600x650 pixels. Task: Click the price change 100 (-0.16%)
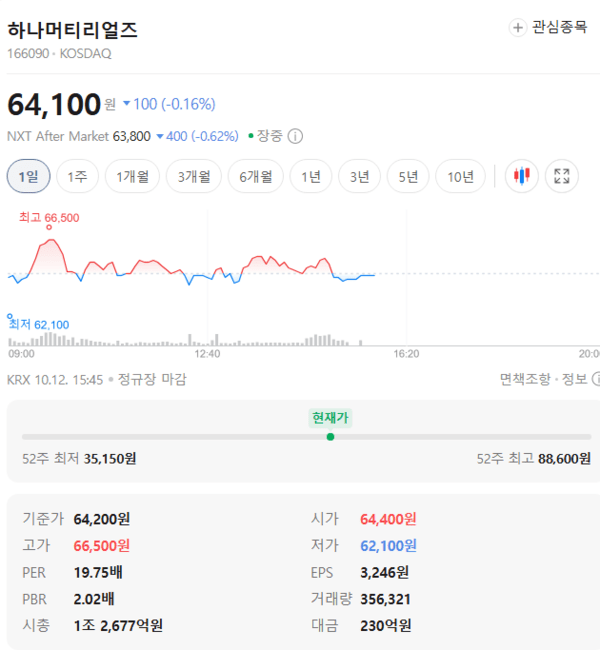170,104
